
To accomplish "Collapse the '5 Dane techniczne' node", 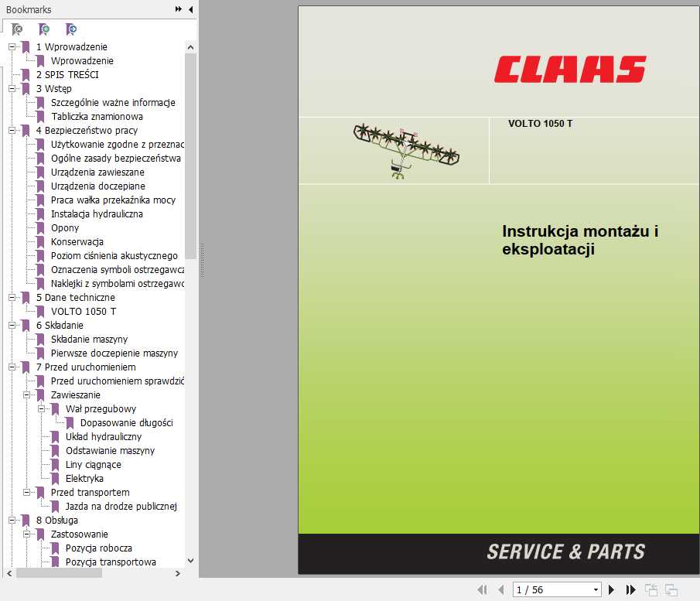I will (x=12, y=297).
